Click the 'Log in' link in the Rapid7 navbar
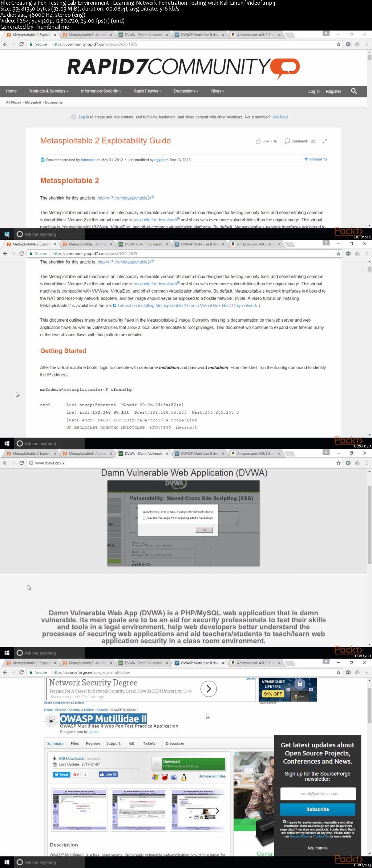Screen dimensions: 372x868 coord(314,91)
